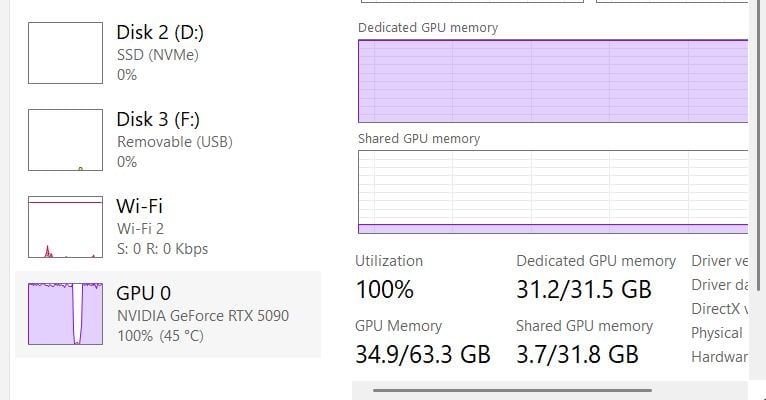The height and width of the screenshot is (400, 766).
Task: Click the 3.7/31.8 GB shared memory value
Action: [x=577, y=354]
